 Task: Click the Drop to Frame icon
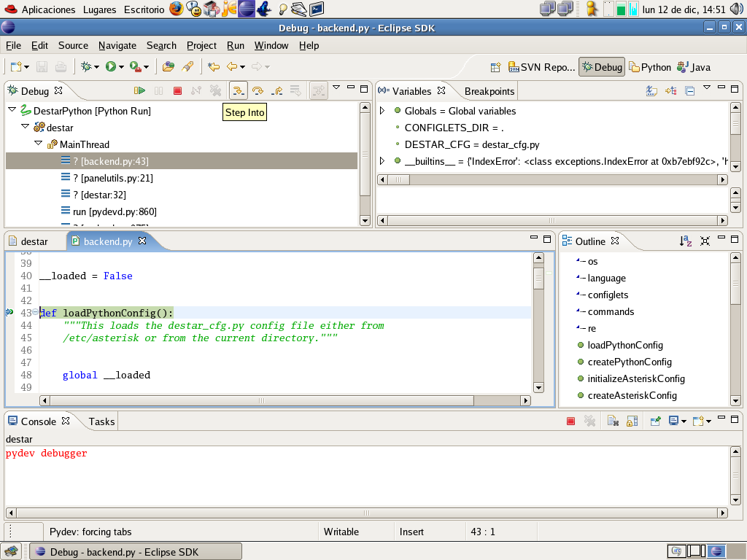tap(296, 90)
